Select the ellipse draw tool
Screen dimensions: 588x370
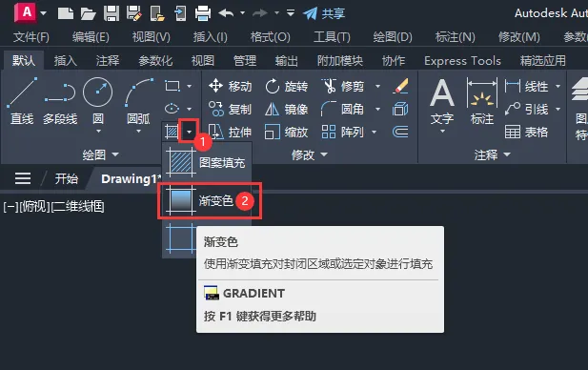(172, 109)
